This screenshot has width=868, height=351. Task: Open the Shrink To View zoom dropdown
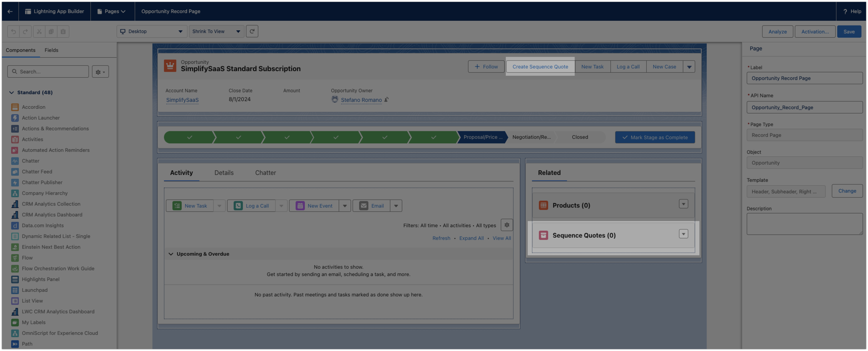pyautogui.click(x=216, y=31)
